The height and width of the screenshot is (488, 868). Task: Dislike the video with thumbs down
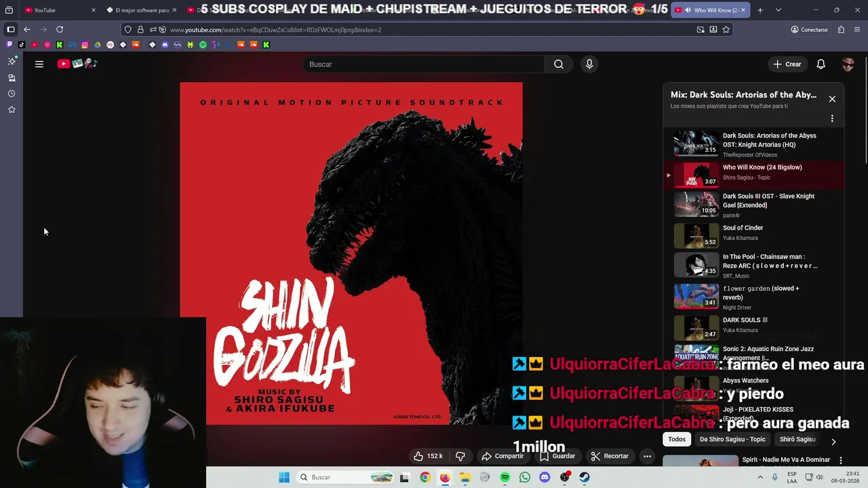[460, 456]
